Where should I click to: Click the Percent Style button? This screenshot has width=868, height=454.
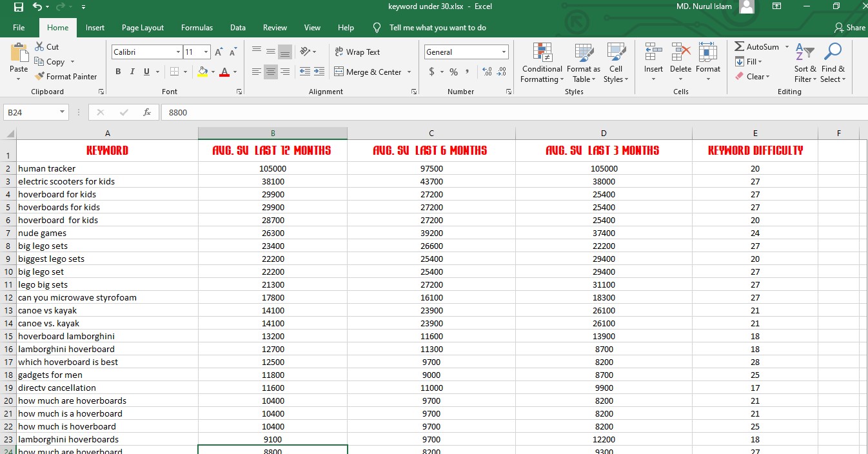453,72
